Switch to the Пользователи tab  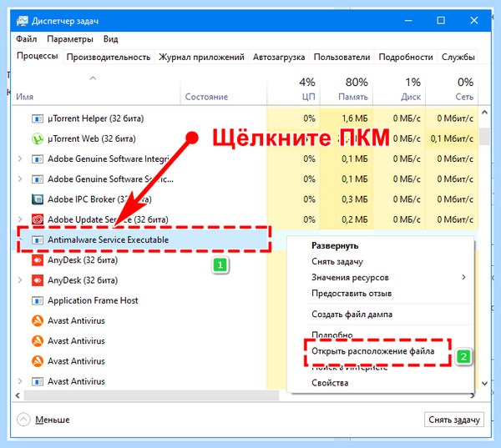[342, 58]
